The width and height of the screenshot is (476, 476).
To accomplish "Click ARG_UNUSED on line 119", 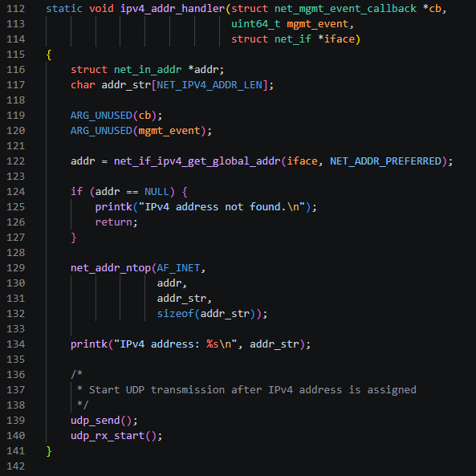I will pyautogui.click(x=101, y=116).
